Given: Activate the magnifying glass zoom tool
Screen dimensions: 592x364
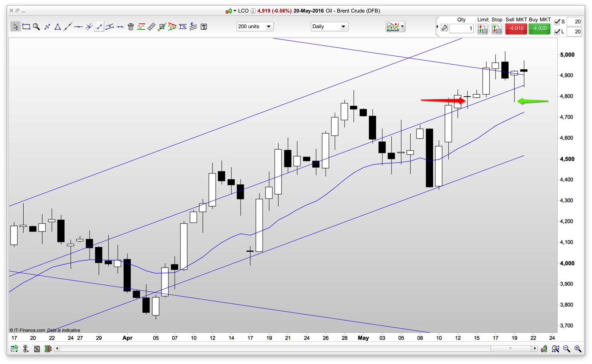Looking at the screenshot, I should point(37,27).
